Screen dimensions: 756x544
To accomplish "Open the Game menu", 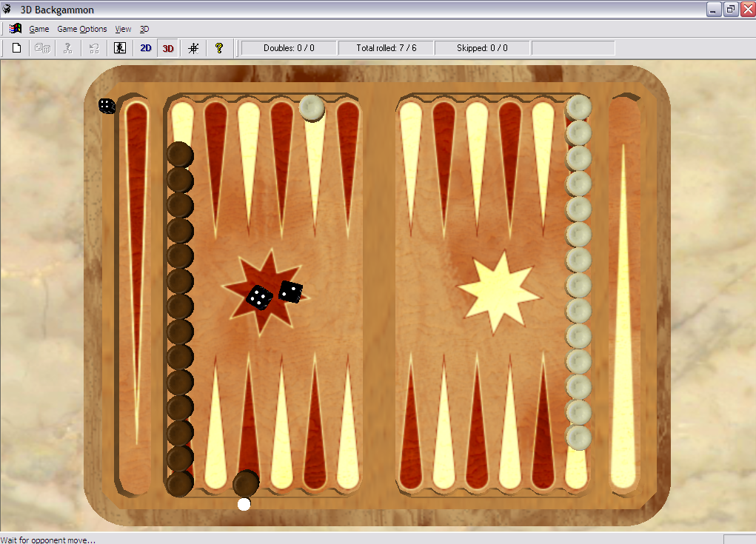I will click(x=39, y=29).
